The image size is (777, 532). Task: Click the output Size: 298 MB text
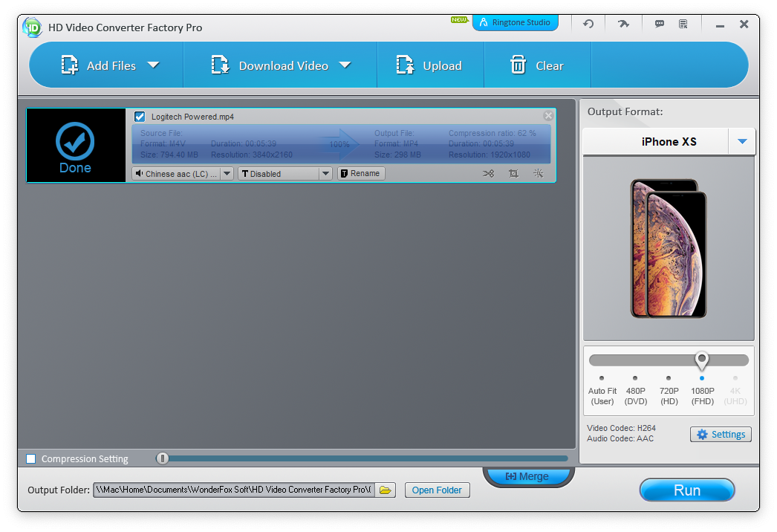tap(397, 155)
